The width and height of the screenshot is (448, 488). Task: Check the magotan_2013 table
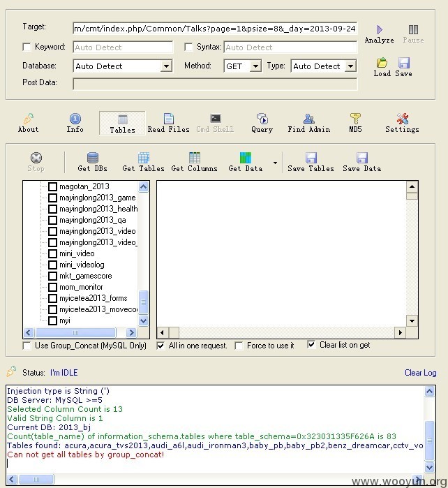(52, 186)
